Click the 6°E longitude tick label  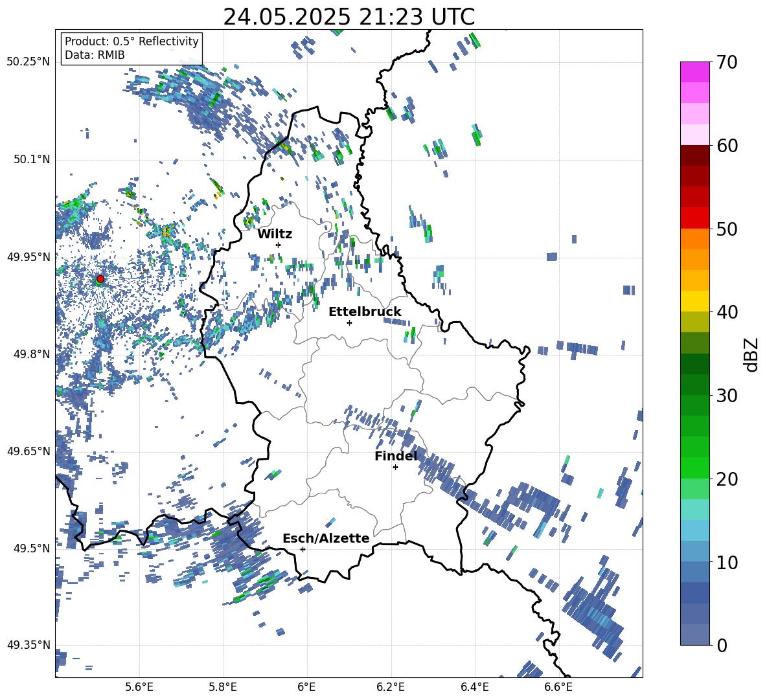pyautogui.click(x=306, y=687)
